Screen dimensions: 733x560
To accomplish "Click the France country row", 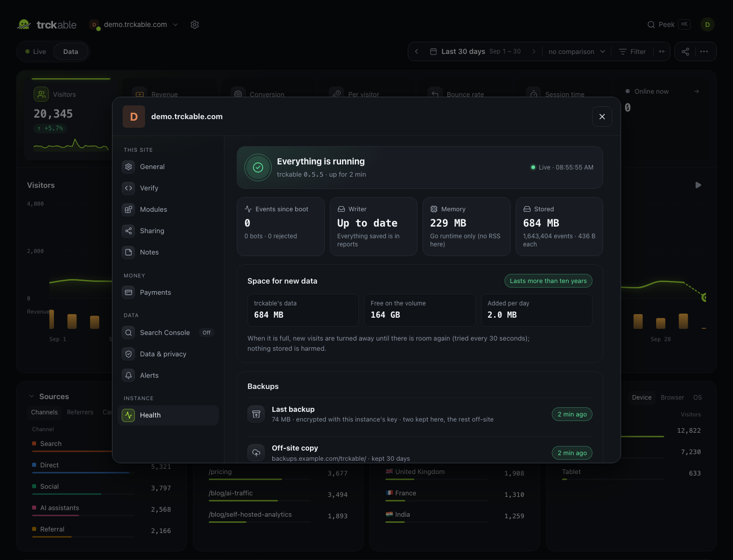I will coord(455,494).
